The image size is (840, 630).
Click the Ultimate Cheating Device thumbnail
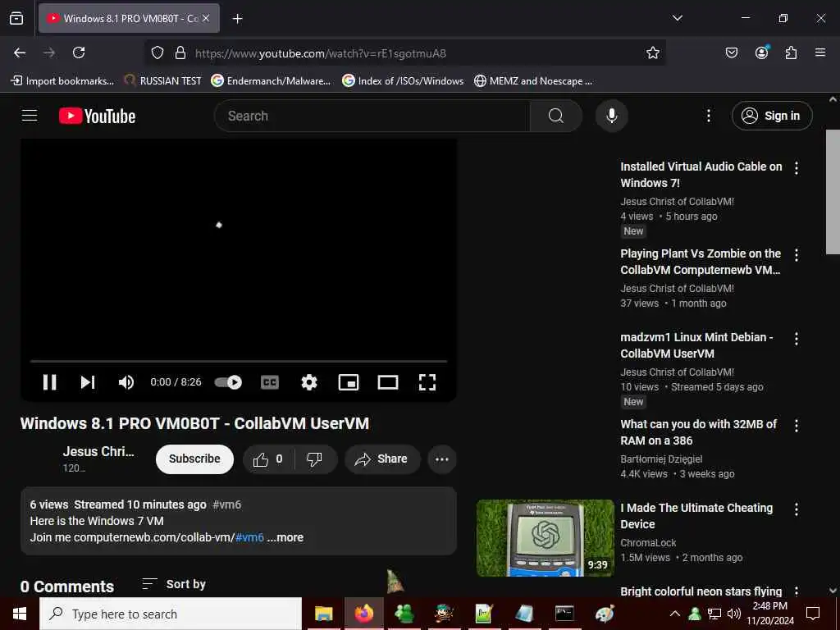click(545, 538)
